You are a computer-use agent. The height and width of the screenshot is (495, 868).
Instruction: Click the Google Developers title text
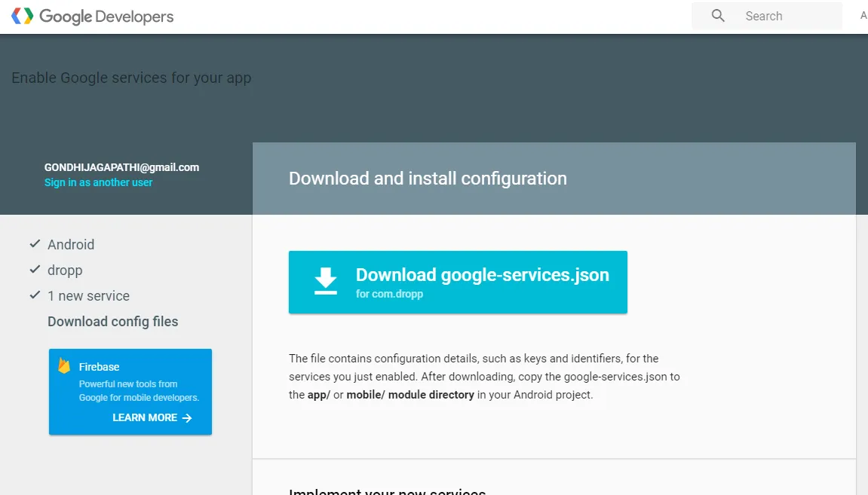point(106,16)
